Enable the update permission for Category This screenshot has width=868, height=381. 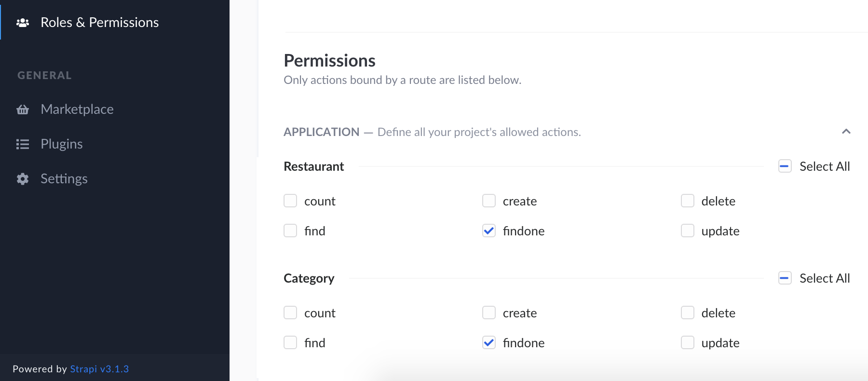point(687,342)
